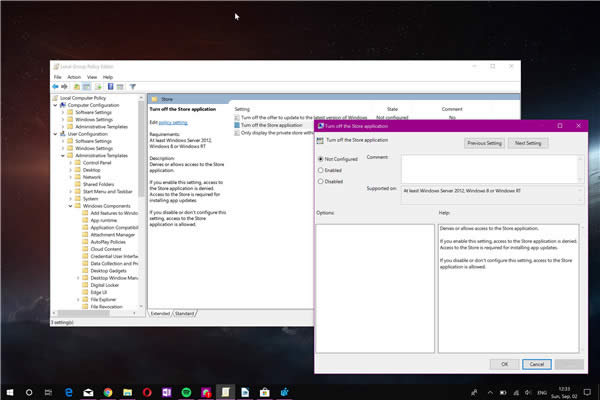Open Spotify from the taskbar
This screenshot has width=600, height=400.
point(184,390)
